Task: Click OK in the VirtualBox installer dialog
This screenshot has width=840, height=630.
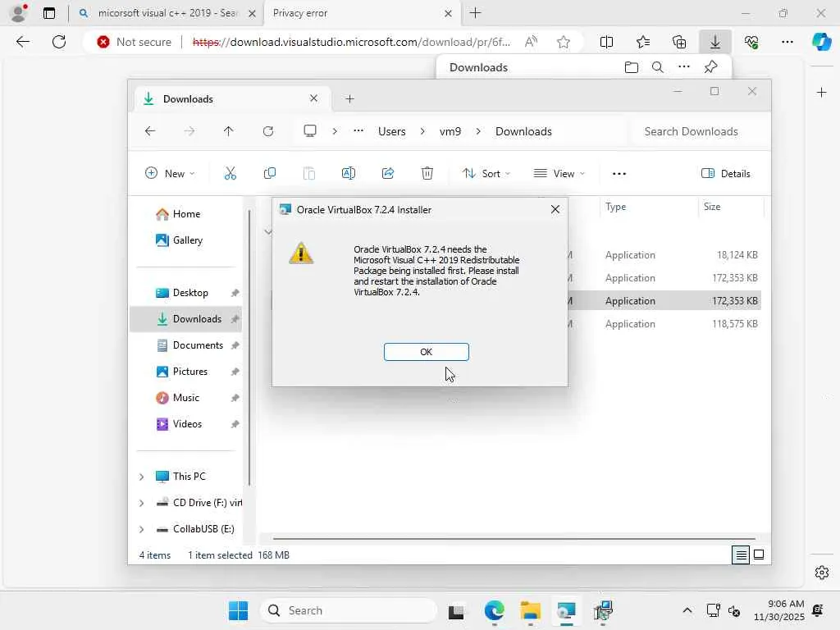Action: [x=426, y=352]
